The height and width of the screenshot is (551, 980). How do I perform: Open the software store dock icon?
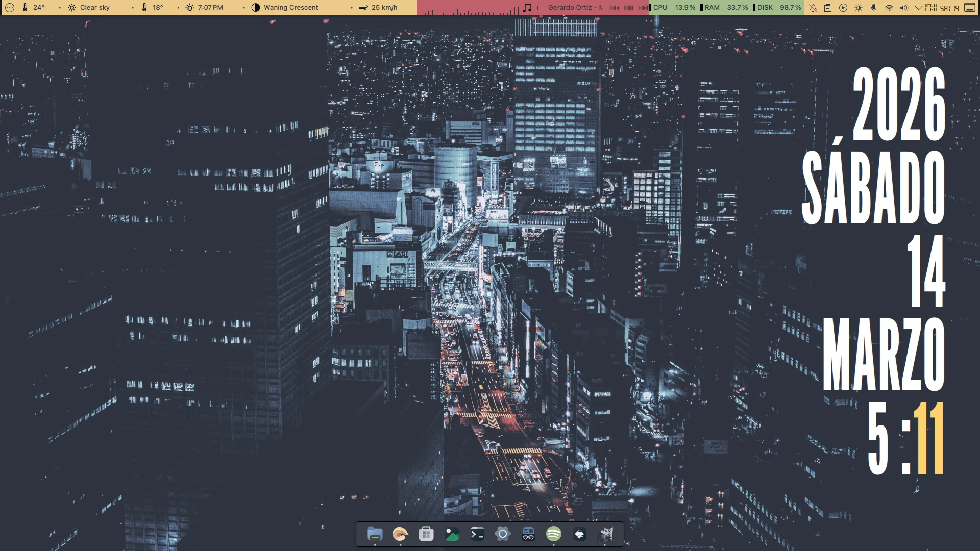tap(426, 534)
